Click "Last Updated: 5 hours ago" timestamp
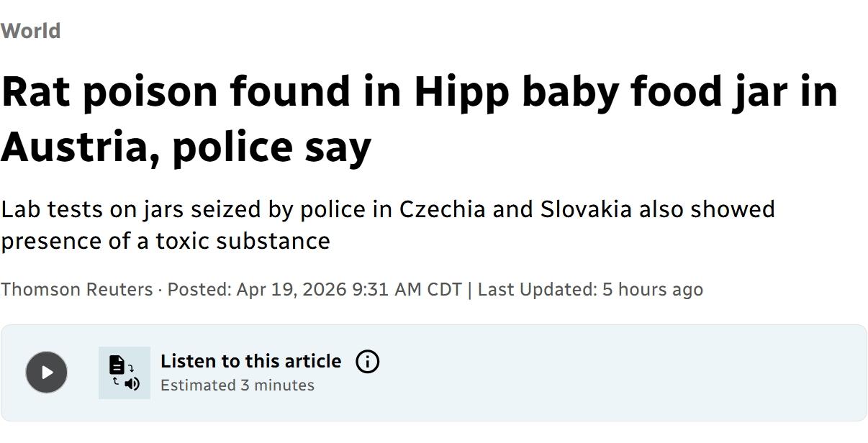The width and height of the screenshot is (868, 443). pyautogui.click(x=590, y=289)
